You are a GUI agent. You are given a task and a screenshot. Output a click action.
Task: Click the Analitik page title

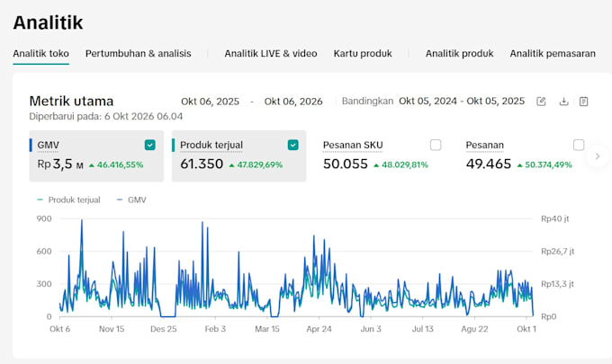pyautogui.click(x=48, y=22)
